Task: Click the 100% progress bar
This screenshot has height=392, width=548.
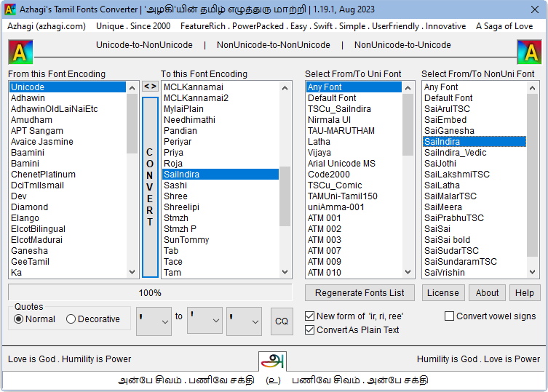Action: [150, 293]
